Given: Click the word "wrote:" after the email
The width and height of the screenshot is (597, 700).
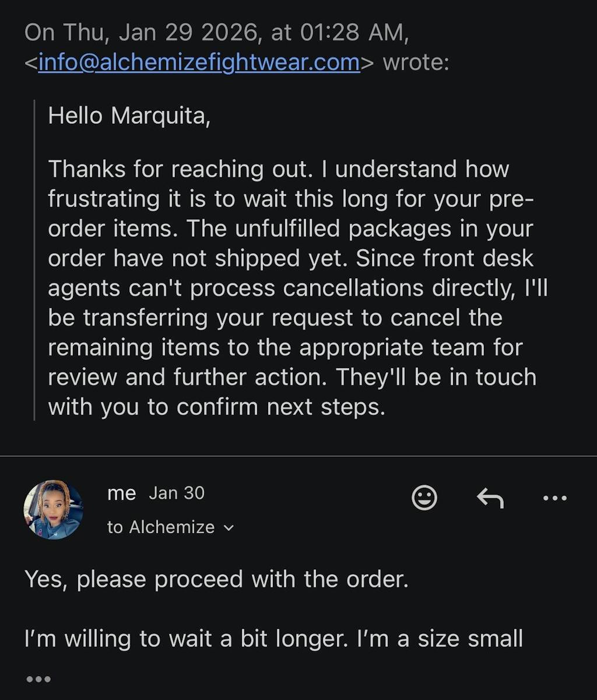Looking at the screenshot, I should pyautogui.click(x=416, y=62).
